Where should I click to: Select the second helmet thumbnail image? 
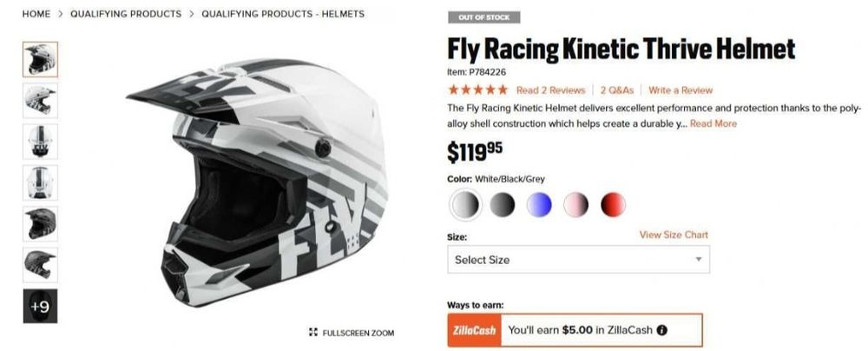[40, 100]
